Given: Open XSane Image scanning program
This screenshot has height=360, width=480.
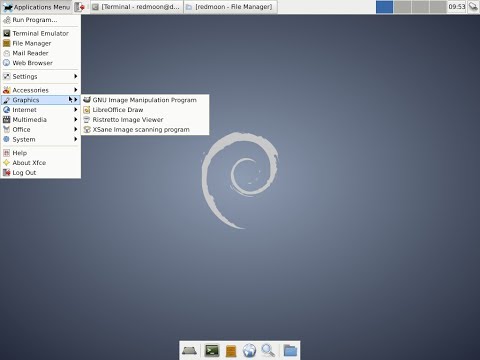Looking at the screenshot, I should tap(145, 129).
